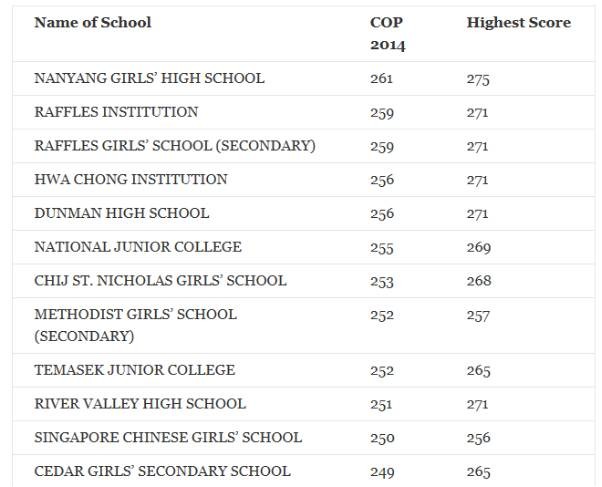Click Cedar Girls' Secondary School name
Screen dimensions: 602x487
pyautogui.click(x=162, y=471)
